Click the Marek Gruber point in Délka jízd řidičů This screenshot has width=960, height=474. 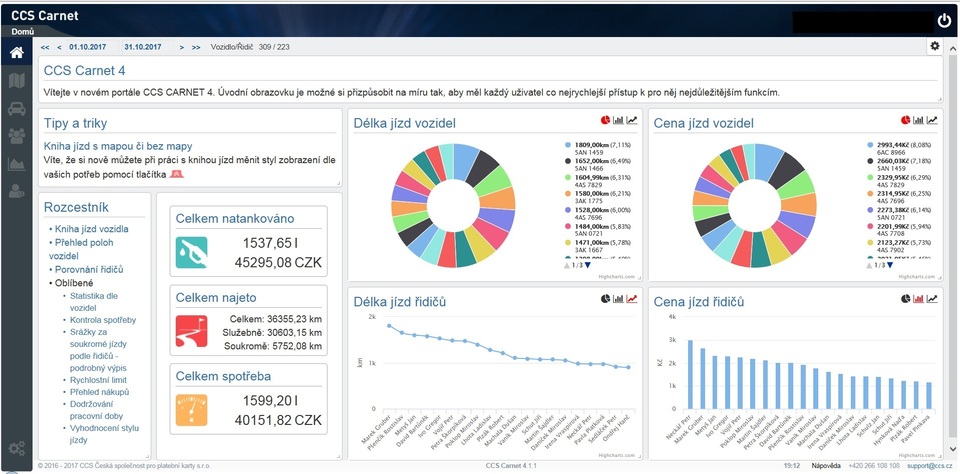point(389,326)
